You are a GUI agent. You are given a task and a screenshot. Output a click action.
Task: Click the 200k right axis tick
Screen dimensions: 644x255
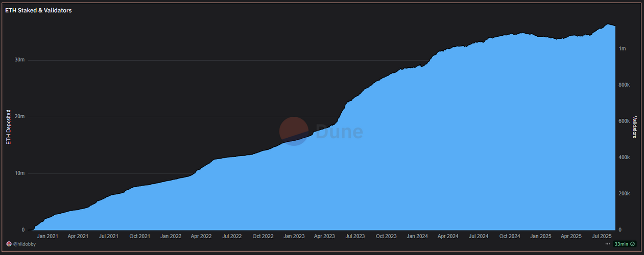[x=625, y=194]
